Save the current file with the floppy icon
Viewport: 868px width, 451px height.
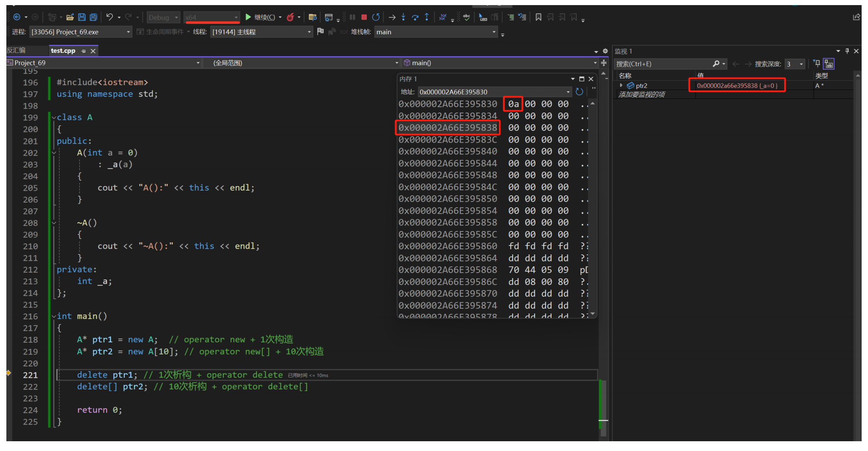coord(82,17)
